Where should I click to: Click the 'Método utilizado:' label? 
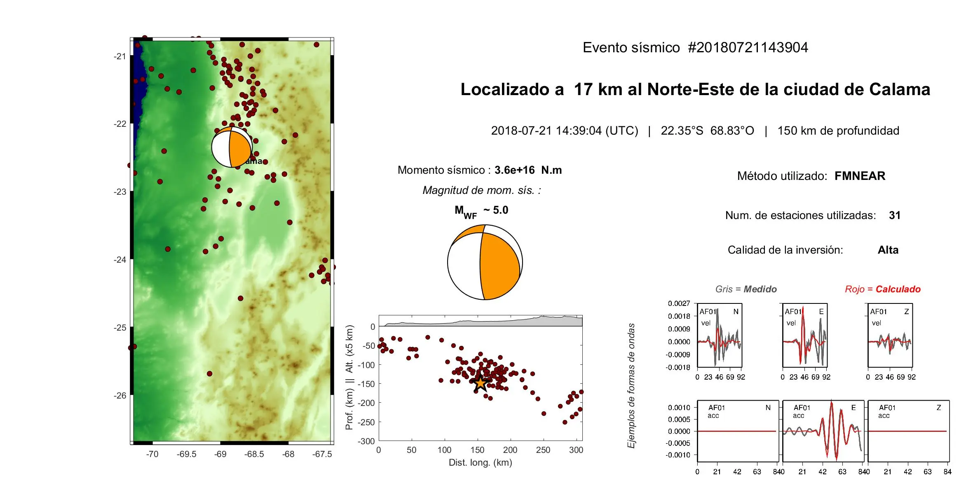[782, 176]
